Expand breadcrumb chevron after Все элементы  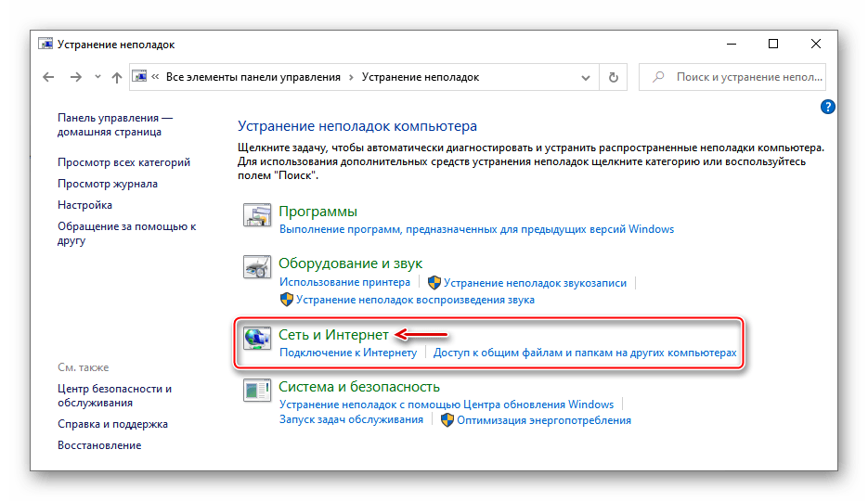[x=351, y=77]
